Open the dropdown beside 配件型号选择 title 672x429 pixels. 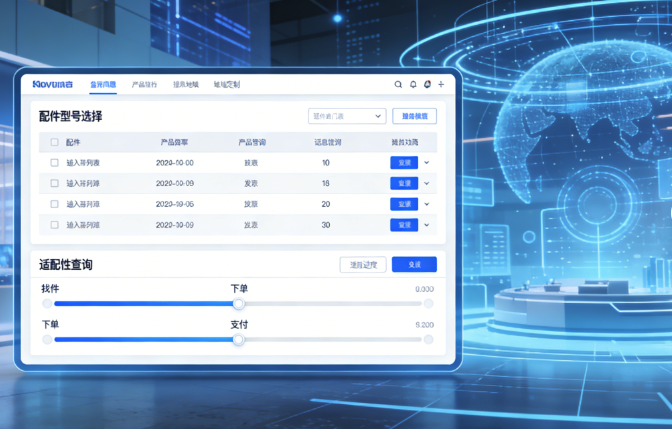point(347,116)
